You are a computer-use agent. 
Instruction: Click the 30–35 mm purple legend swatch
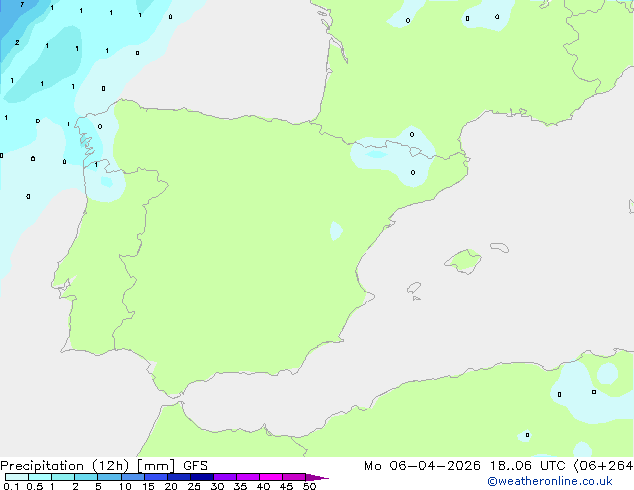coord(225,477)
